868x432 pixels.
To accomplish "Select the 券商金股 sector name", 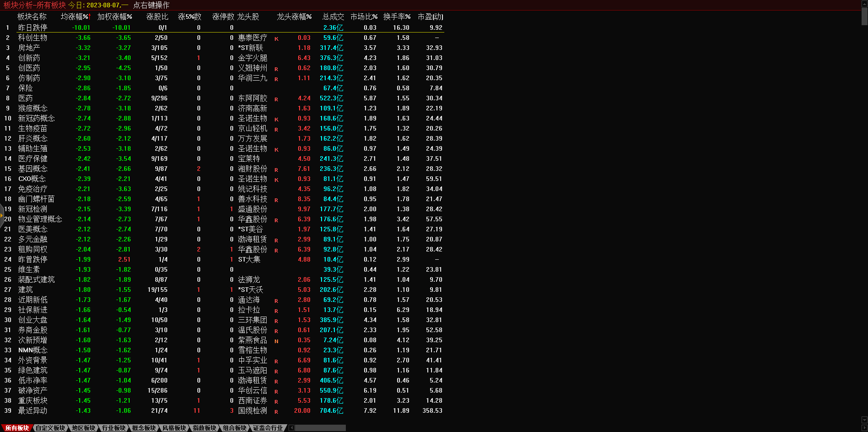I will [x=33, y=330].
